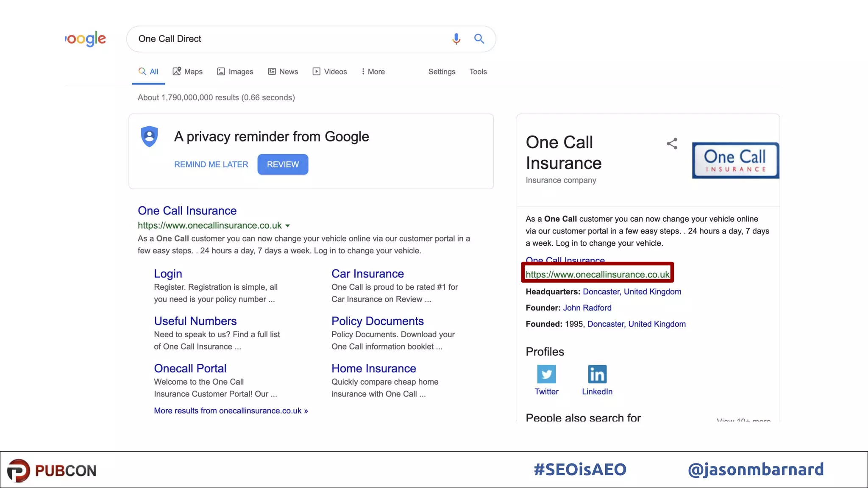Click the privacy shield icon
This screenshot has width=868, height=488.
(149, 136)
